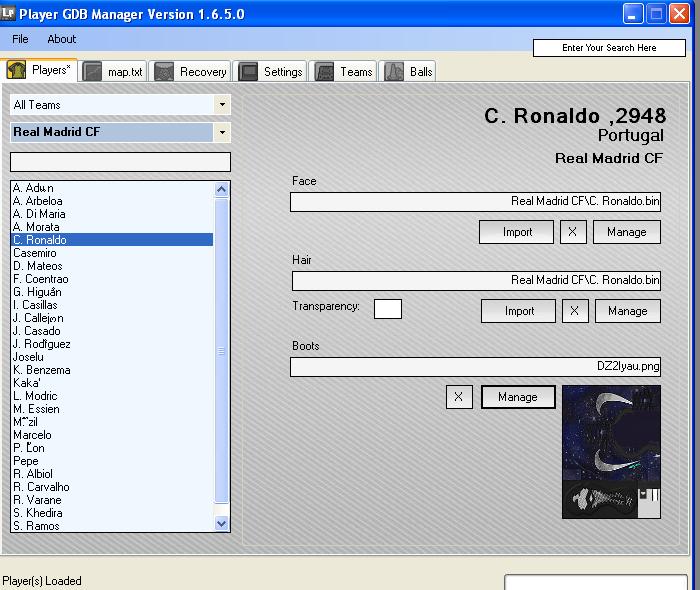700x590 pixels.
Task: Import a hair file
Action: [519, 311]
